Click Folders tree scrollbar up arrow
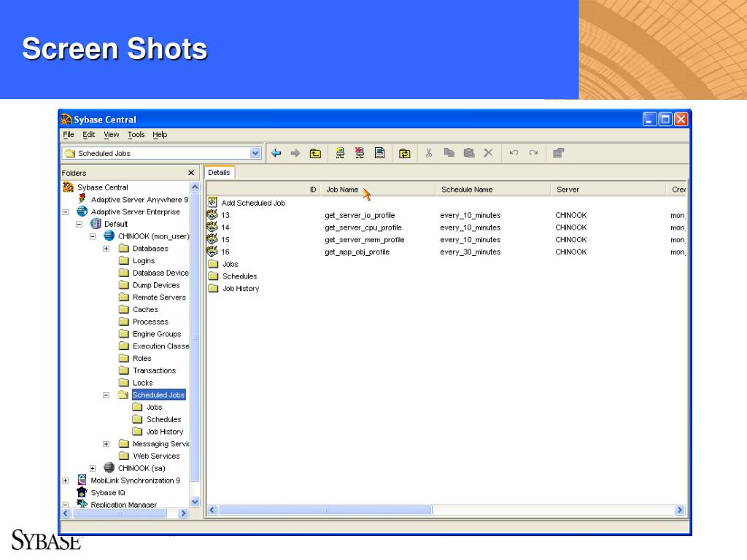747x560 pixels. point(194,187)
